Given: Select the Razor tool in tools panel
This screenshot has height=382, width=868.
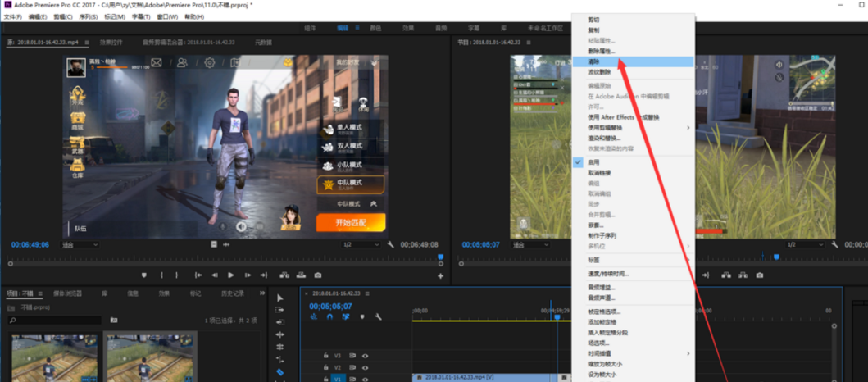Looking at the screenshot, I should click(x=279, y=371).
